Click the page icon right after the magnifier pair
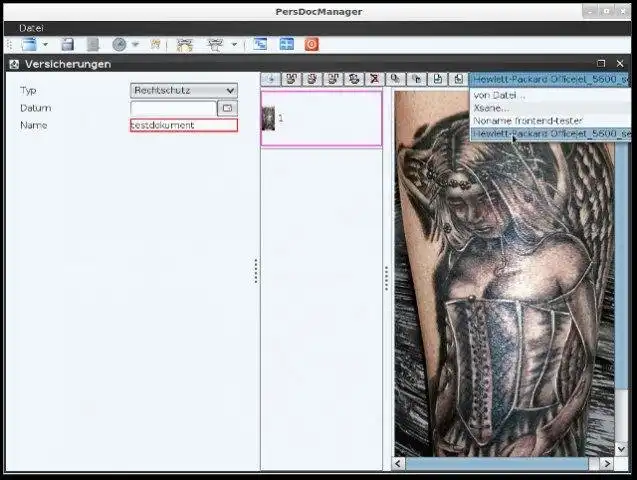637x480 pixels. (x=438, y=79)
